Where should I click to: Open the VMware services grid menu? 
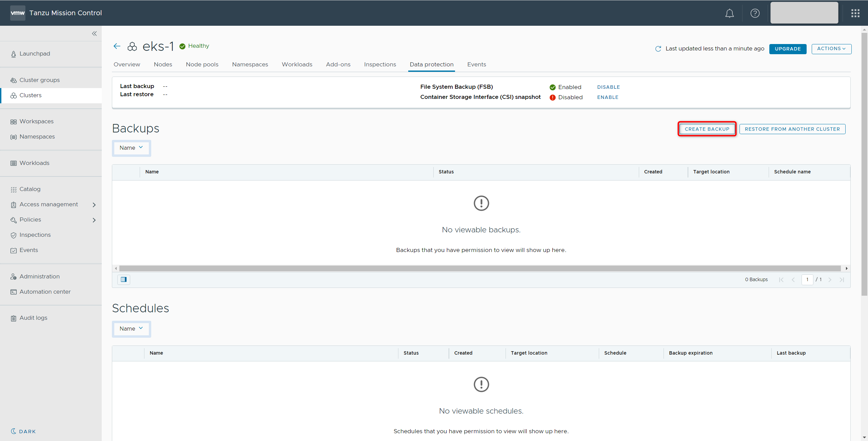pos(855,13)
